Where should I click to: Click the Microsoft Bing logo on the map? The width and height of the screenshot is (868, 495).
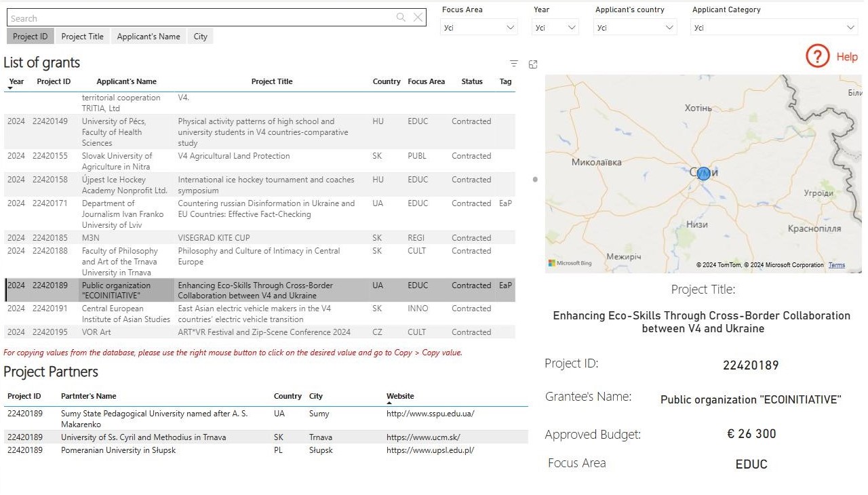pyautogui.click(x=570, y=263)
